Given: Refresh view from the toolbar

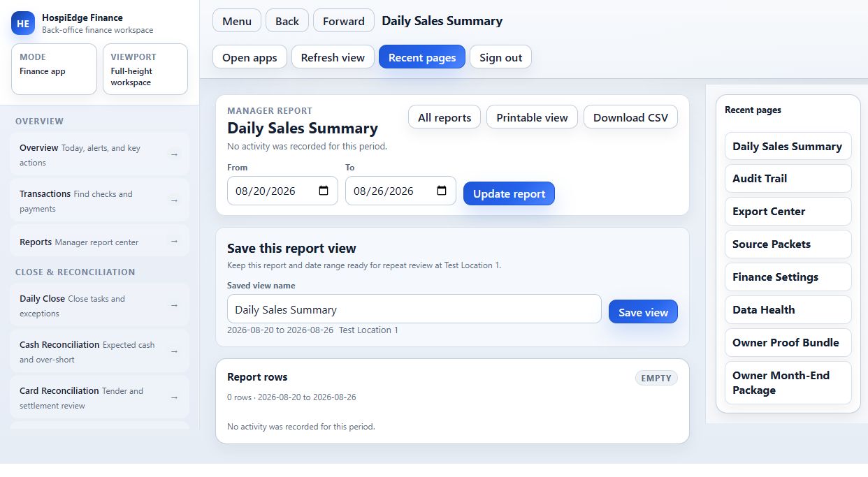Looking at the screenshot, I should coord(333,57).
